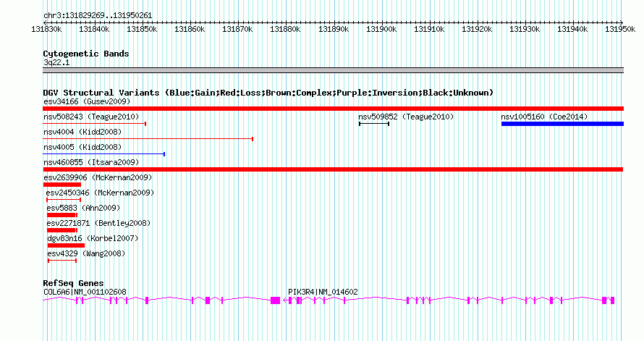The height and width of the screenshot is (341, 644).
Task: Select the black nsv509852 unknown variant bar
Action: [x=374, y=124]
